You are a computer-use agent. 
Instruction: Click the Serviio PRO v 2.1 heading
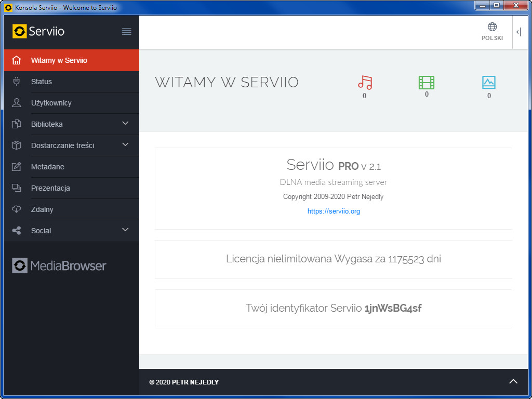point(334,165)
